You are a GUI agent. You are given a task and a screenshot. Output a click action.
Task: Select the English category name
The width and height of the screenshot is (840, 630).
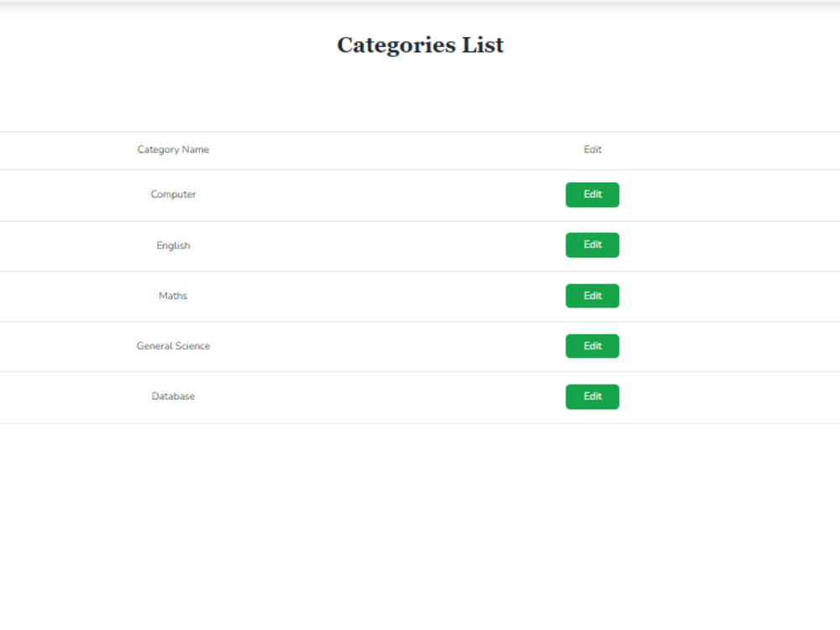tap(173, 245)
